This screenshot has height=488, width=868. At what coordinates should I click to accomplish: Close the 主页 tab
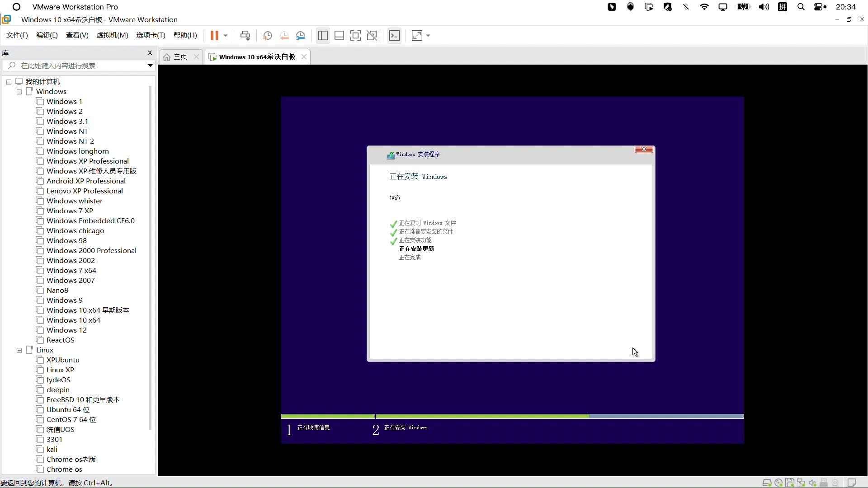[196, 57]
